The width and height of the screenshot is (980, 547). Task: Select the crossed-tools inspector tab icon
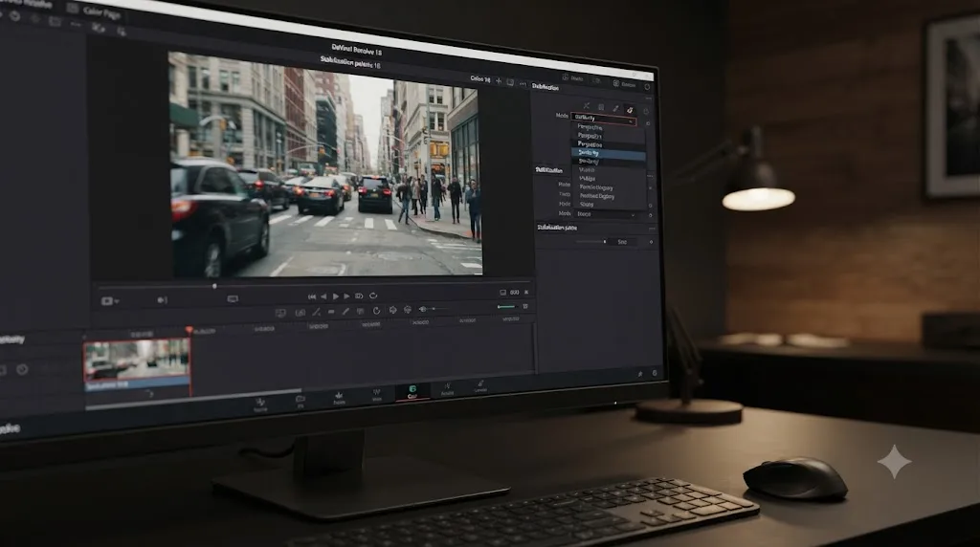[x=587, y=106]
